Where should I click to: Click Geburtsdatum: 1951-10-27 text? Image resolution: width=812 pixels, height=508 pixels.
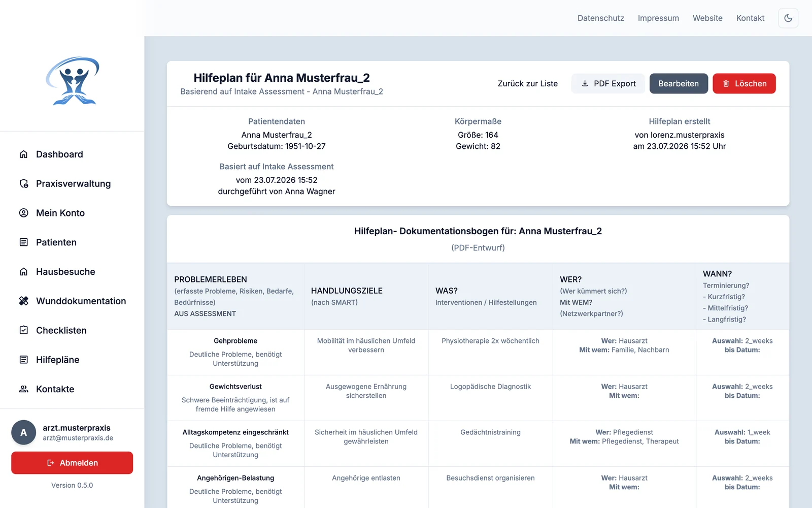(277, 146)
